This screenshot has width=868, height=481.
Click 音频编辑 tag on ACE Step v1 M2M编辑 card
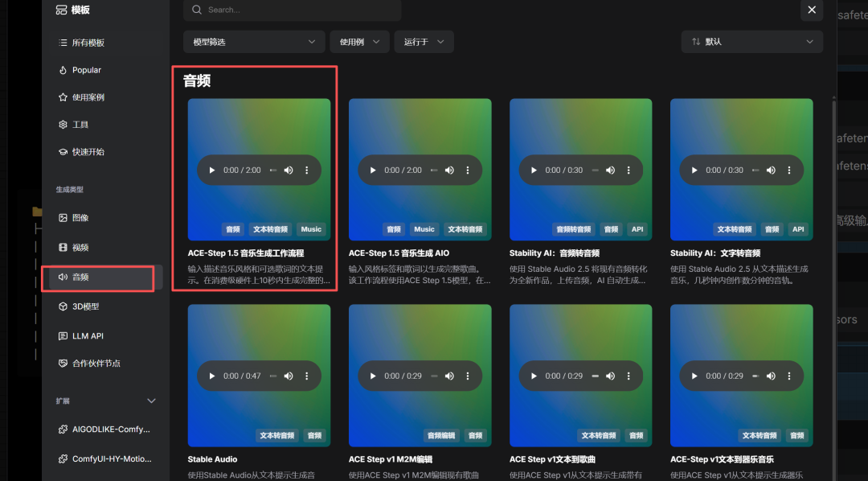(441, 436)
